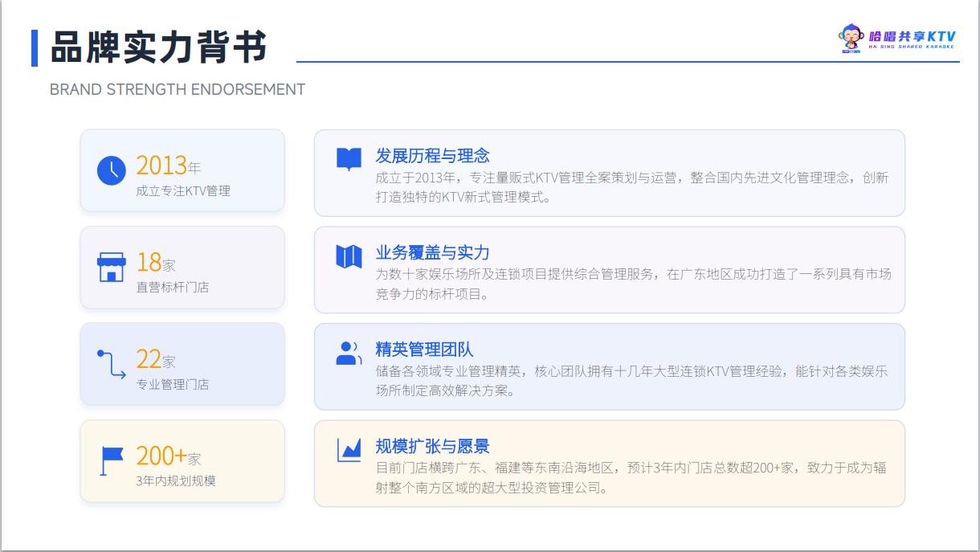The image size is (980, 552).
Task: Click the paragraph starting 目前门店横跨广东
Action: click(631, 477)
